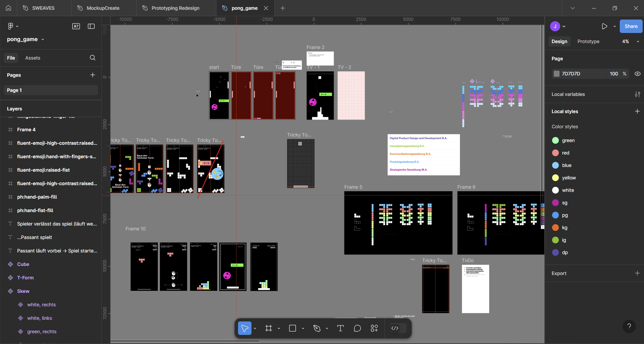Select the Rectangle shape tool
Image resolution: width=644 pixels, height=344 pixels.
pos(293,328)
